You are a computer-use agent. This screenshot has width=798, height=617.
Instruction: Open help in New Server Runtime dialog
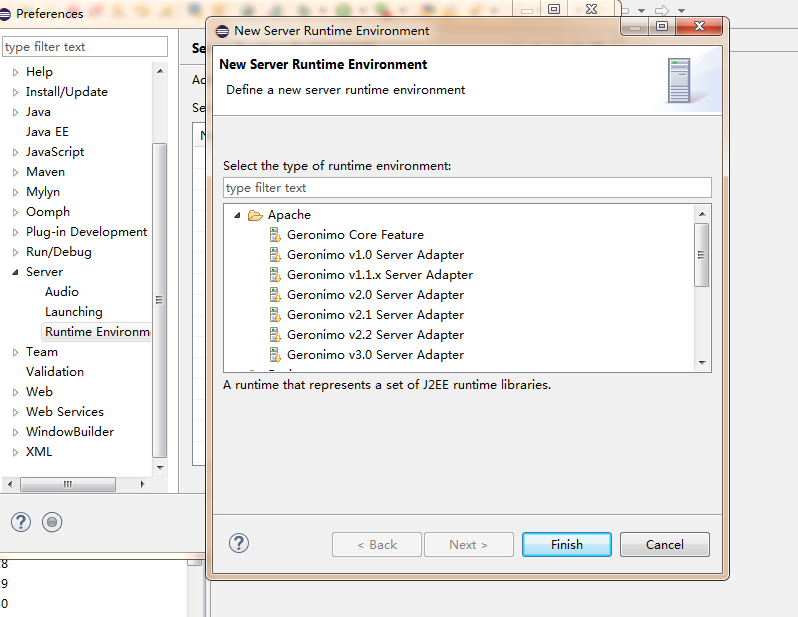239,543
